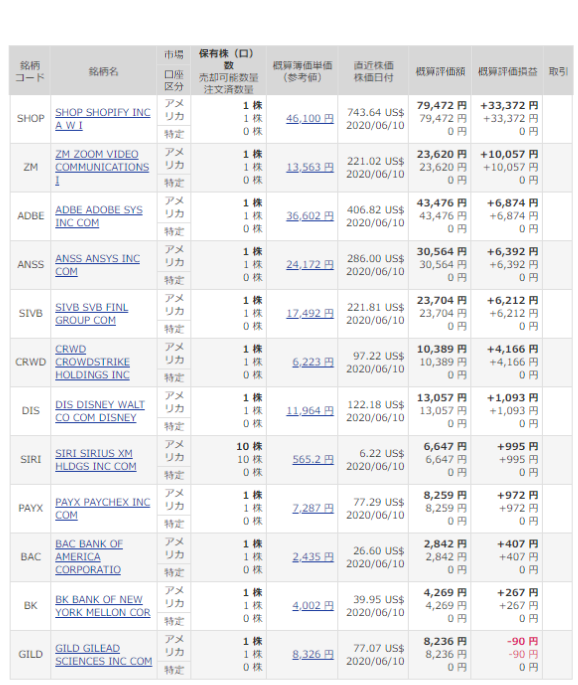The width and height of the screenshot is (578, 685).
Task: Open ADBE ADOBE SYS INC COM link
Action: [99, 216]
